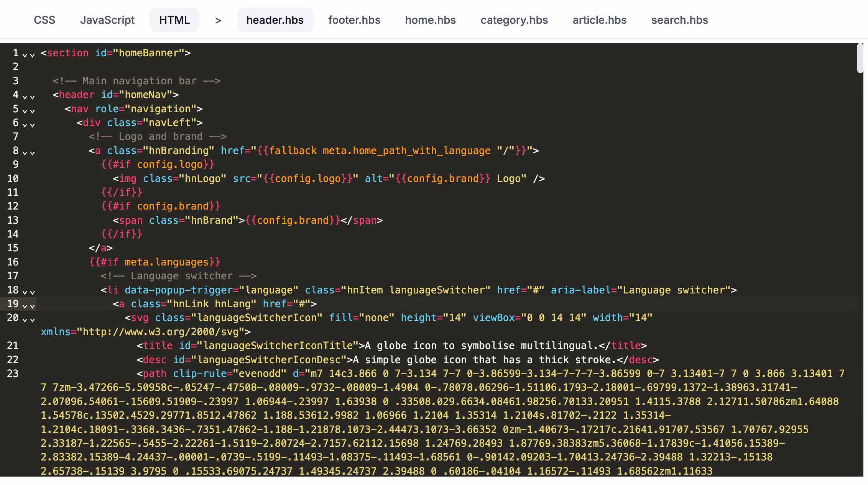Click the {{#if meta.languages}} line
The width and height of the screenshot is (868, 485).
point(155,262)
